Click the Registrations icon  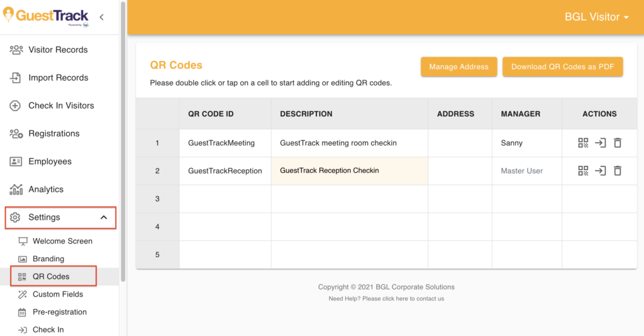tap(16, 133)
